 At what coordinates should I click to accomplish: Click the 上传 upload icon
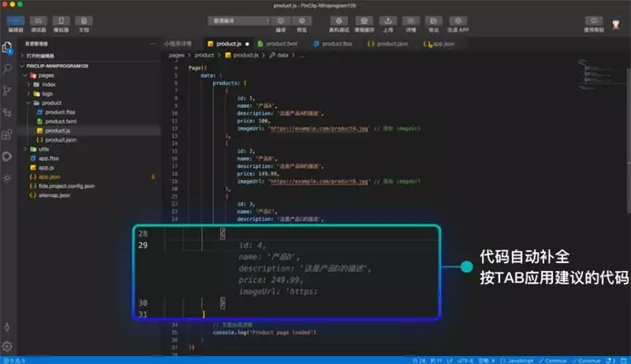(388, 21)
